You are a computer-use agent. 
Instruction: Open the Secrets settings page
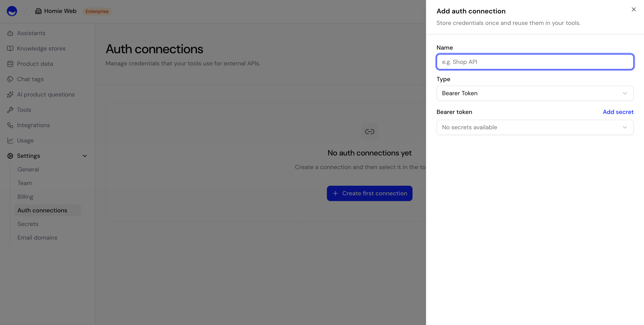[28, 224]
